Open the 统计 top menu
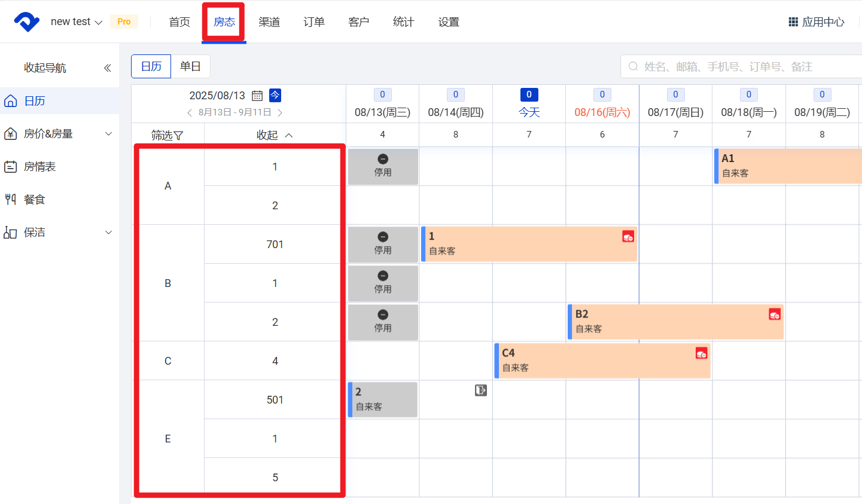Screen dimensions: 862x504 pyautogui.click(x=404, y=22)
